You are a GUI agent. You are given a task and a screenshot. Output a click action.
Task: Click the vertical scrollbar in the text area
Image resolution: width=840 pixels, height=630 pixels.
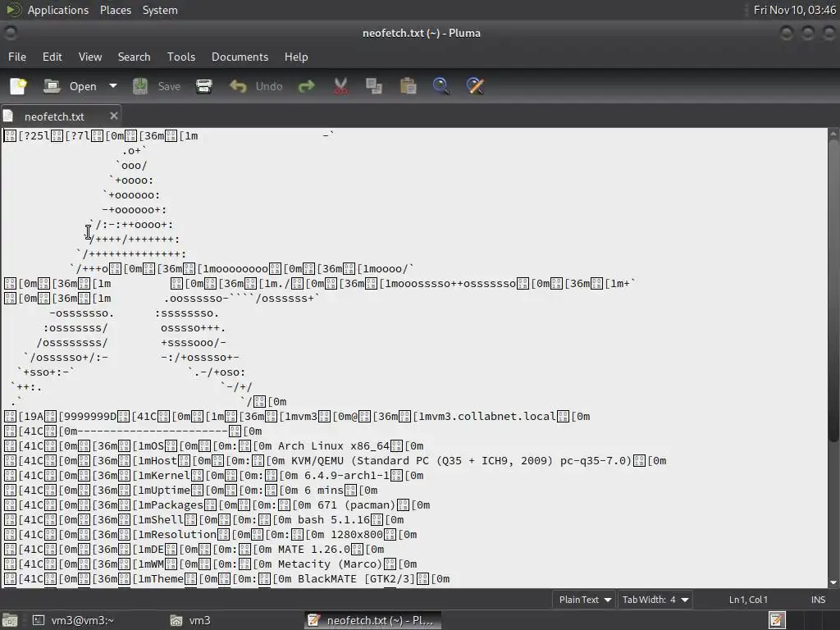pos(833,290)
